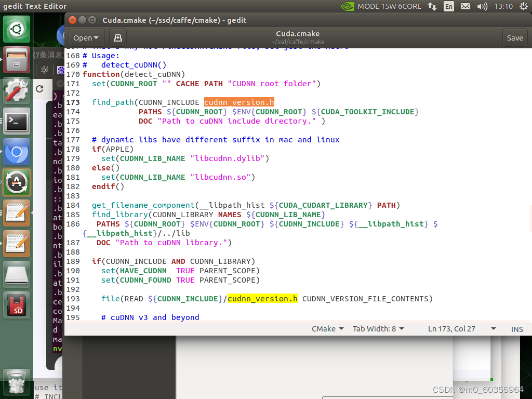Create a new document in gedit

(x=118, y=38)
